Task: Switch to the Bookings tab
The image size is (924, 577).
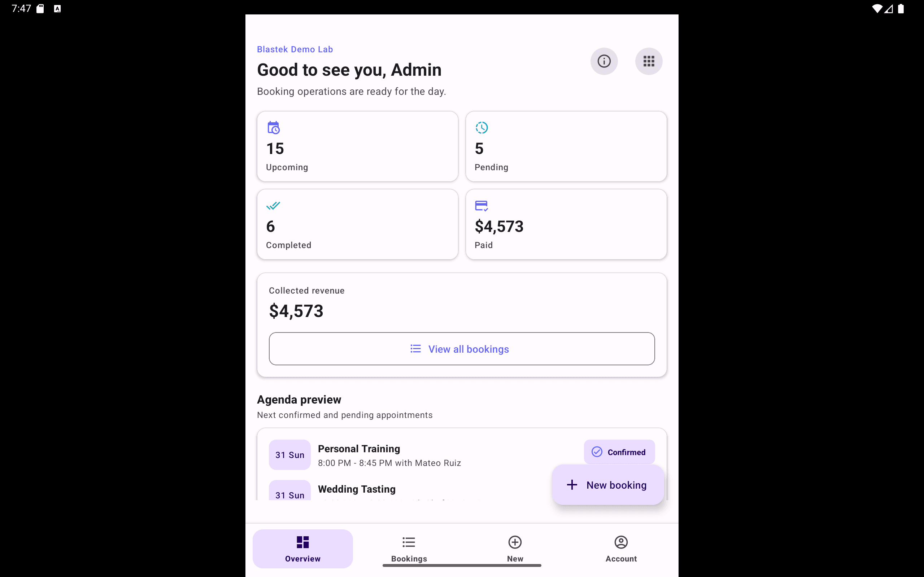Action: [x=409, y=549]
